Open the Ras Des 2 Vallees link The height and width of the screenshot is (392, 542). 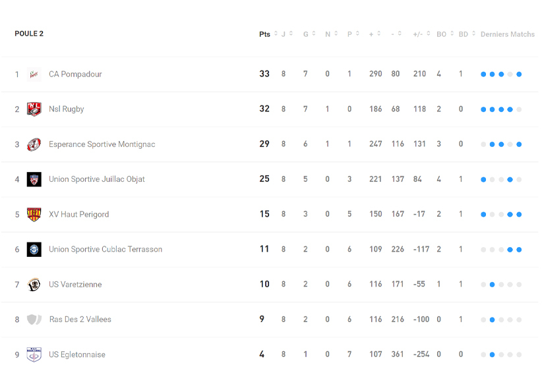tap(80, 320)
